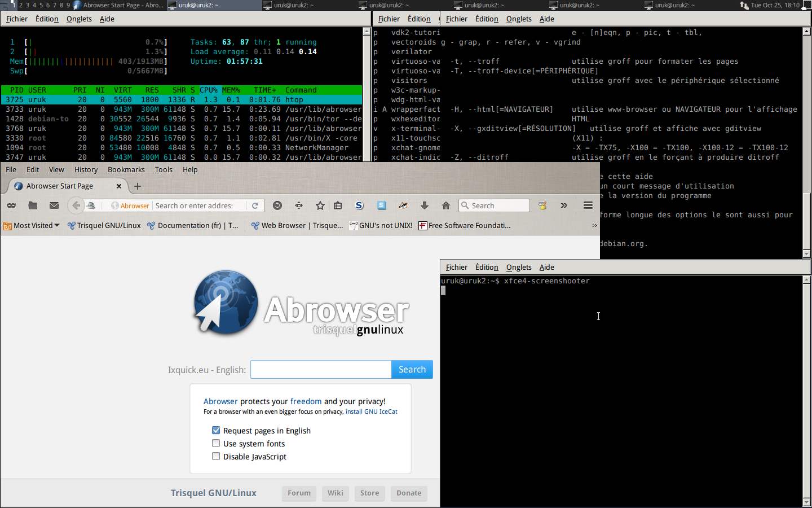Click the light blue square S icon
812x508 pixels.
coord(382,205)
